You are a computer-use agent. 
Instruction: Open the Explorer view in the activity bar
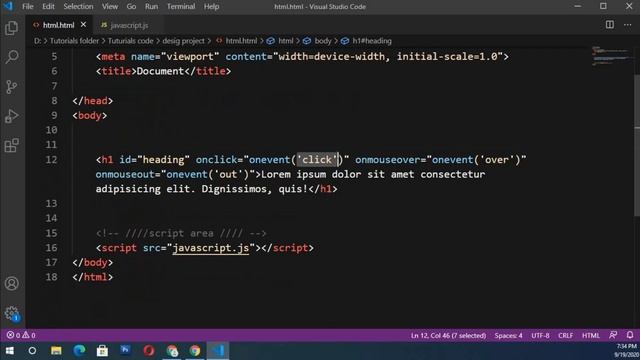pos(11,28)
